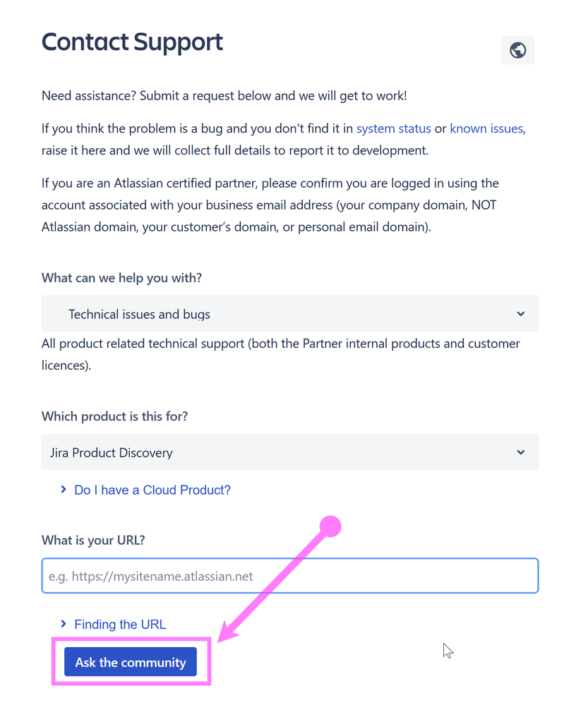The width and height of the screenshot is (588, 705).
Task: Click the Finding the URL text
Action: click(120, 625)
